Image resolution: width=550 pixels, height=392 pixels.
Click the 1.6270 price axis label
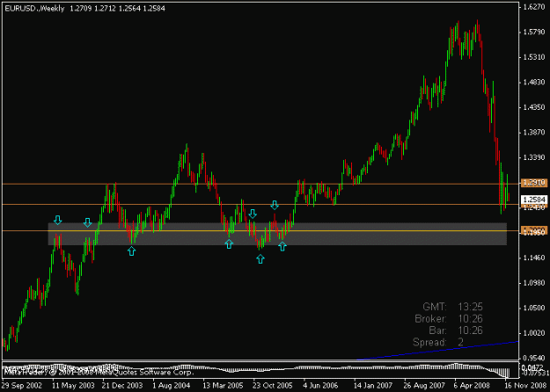(x=533, y=7)
